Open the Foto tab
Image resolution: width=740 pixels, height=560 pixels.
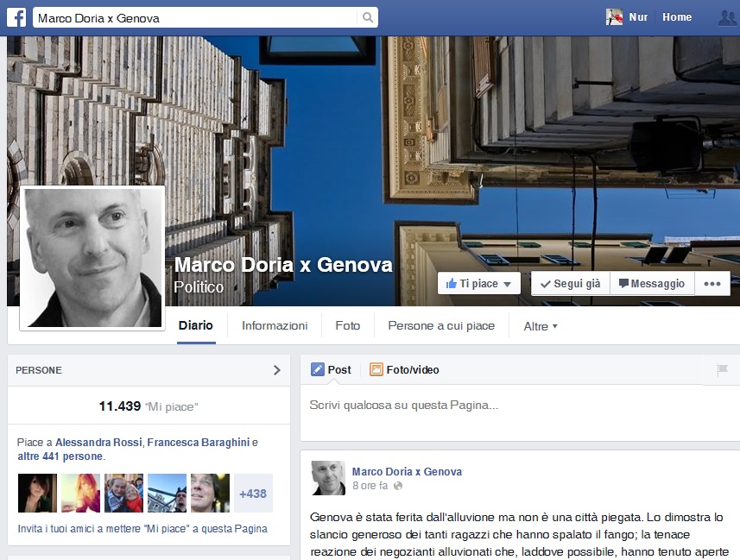click(x=348, y=325)
